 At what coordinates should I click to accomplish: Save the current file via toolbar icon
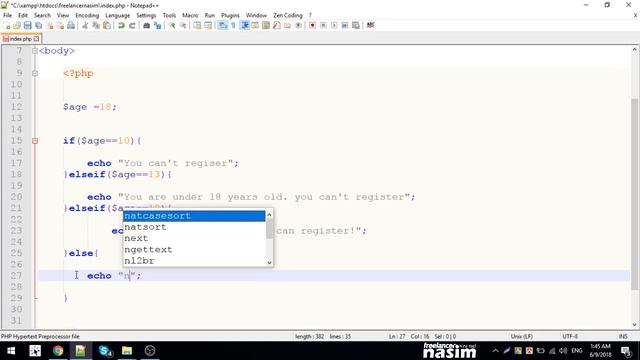27,25
